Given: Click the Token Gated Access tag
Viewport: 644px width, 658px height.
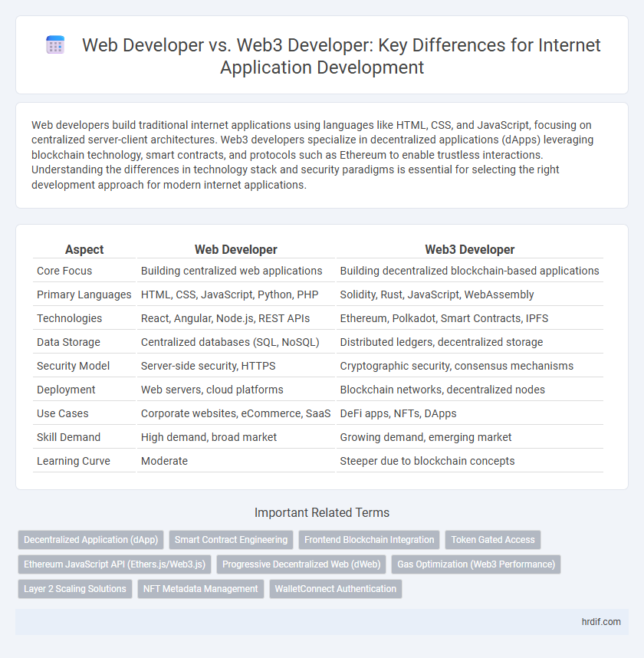Looking at the screenshot, I should tap(493, 540).
